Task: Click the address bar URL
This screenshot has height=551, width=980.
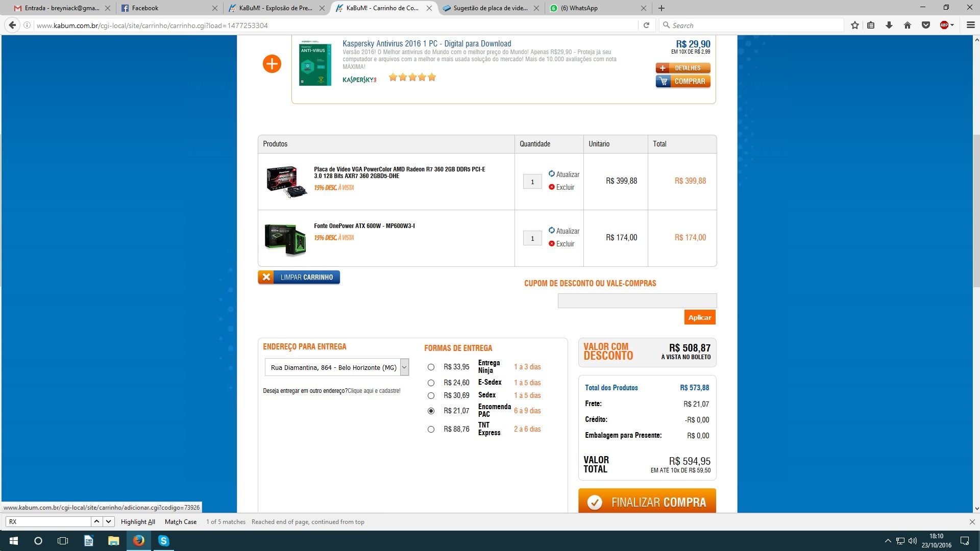Action: pos(152,26)
